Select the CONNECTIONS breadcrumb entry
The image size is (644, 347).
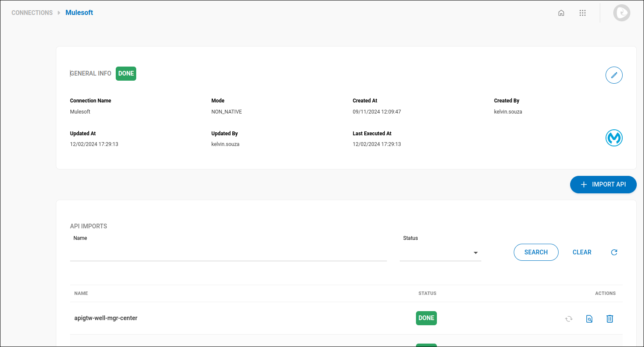tap(32, 13)
